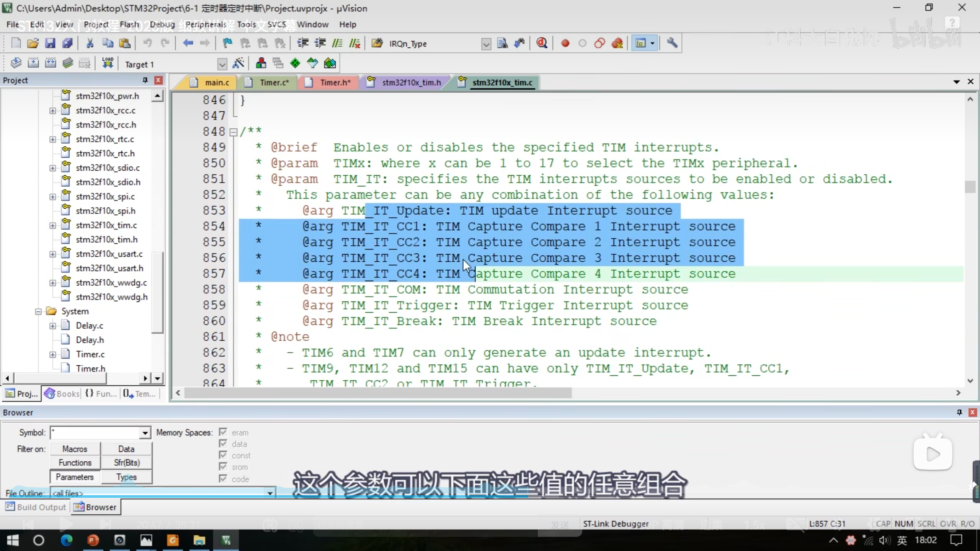Toggle the eram memory space checkbox
The image size is (980, 551).
point(223,432)
